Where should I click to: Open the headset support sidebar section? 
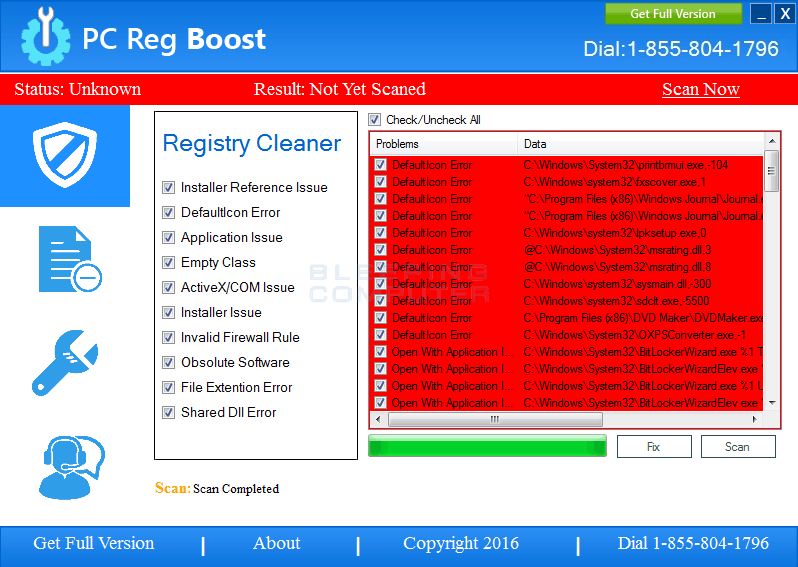click(x=72, y=467)
